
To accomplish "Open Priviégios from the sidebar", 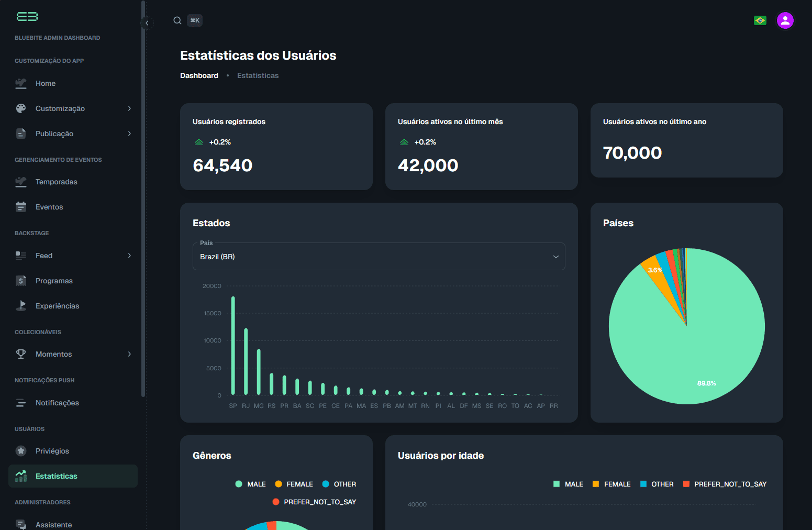I will tap(52, 451).
